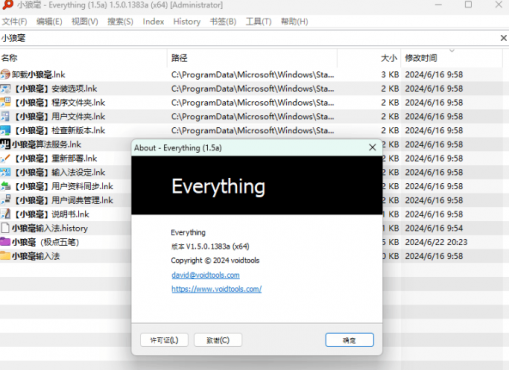
Task: Click the 2024/6/22 20:23 modified date
Action: click(x=436, y=242)
